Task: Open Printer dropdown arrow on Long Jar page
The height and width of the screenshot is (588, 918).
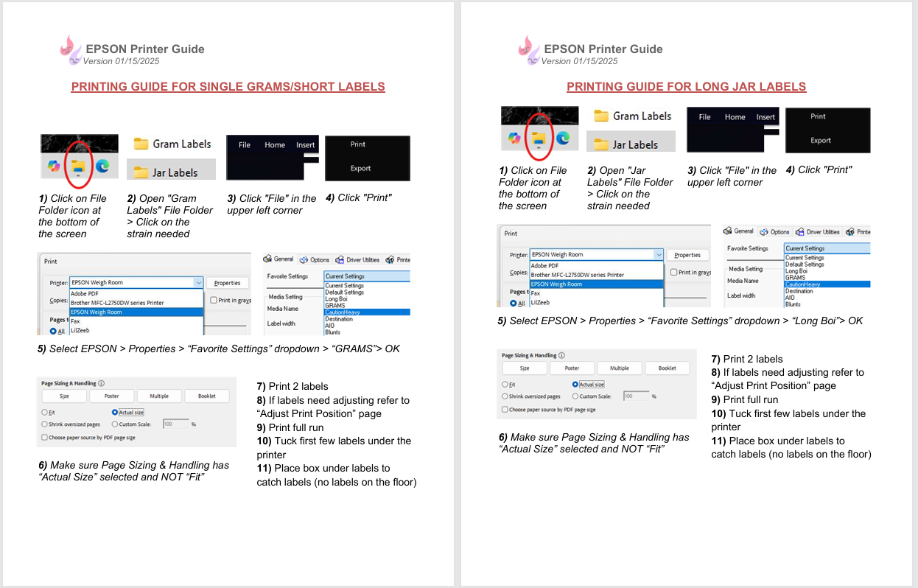Action: (x=658, y=254)
